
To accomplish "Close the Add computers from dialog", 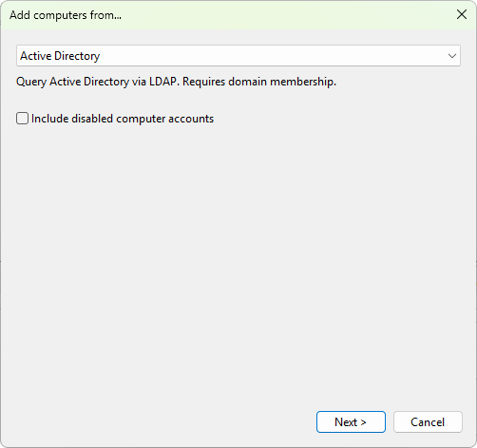I will pyautogui.click(x=462, y=14).
